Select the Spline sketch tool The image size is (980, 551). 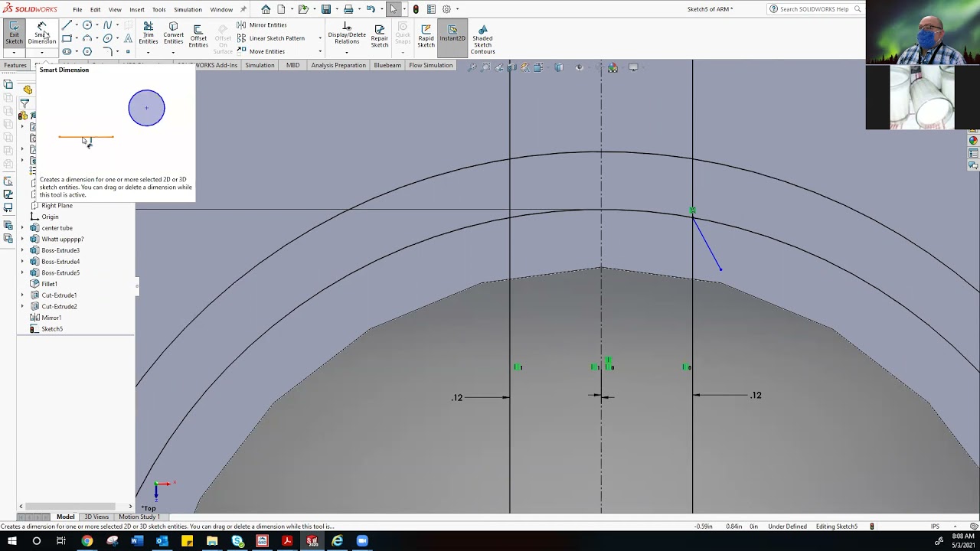click(x=107, y=25)
